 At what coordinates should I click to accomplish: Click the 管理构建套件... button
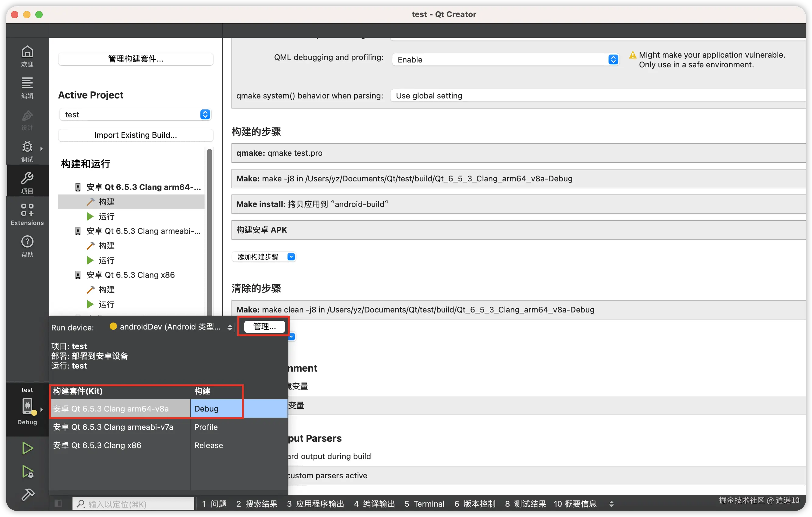click(135, 59)
